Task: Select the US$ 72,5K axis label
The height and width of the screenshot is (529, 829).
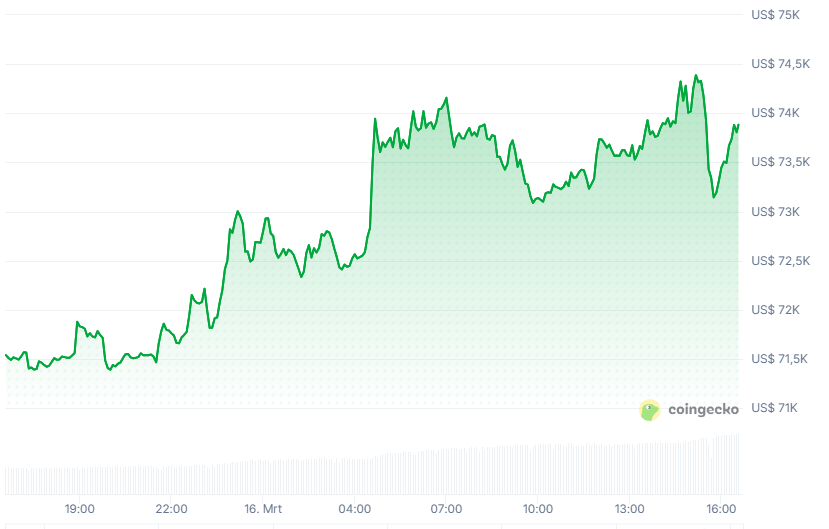Action: pyautogui.click(x=782, y=261)
